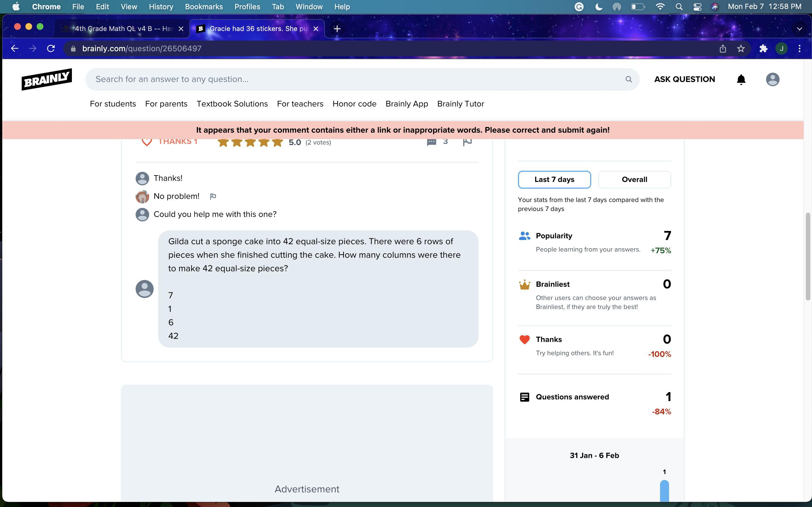Expand the tab search chevron in Chrome
This screenshot has height=507, width=812.
coord(799,29)
